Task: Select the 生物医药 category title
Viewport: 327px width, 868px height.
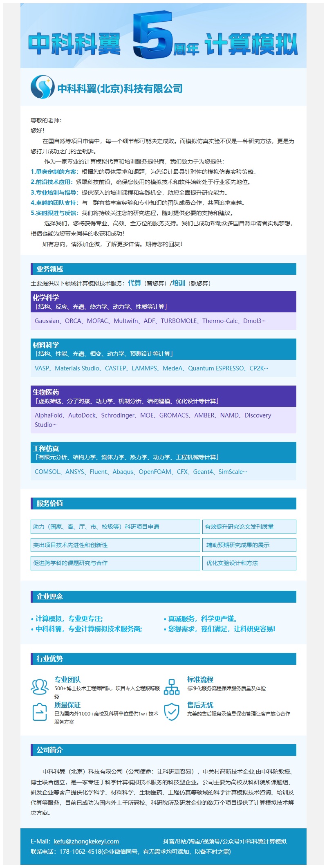Action: click(x=46, y=392)
